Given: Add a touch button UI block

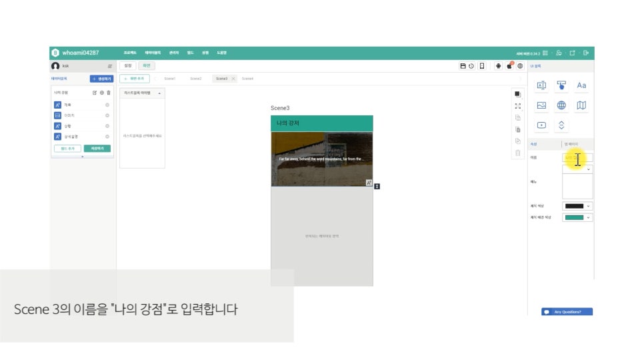Looking at the screenshot, I should (561, 85).
